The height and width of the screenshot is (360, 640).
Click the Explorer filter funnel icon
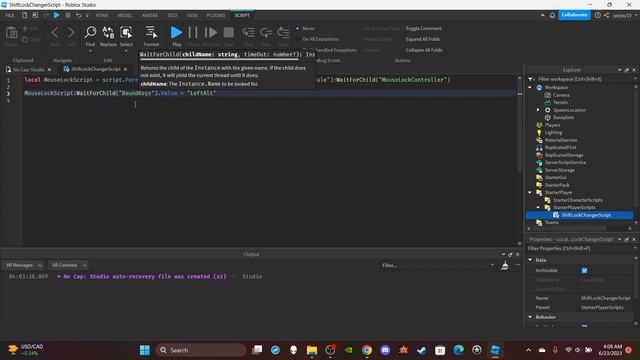[x=531, y=79]
